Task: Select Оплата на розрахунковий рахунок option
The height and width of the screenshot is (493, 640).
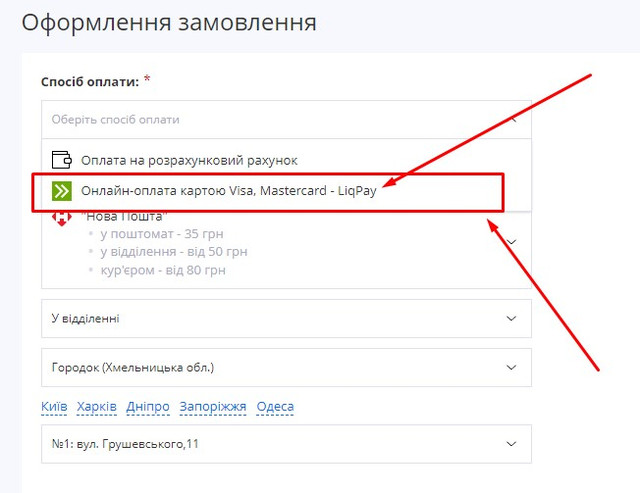Action: [286, 160]
